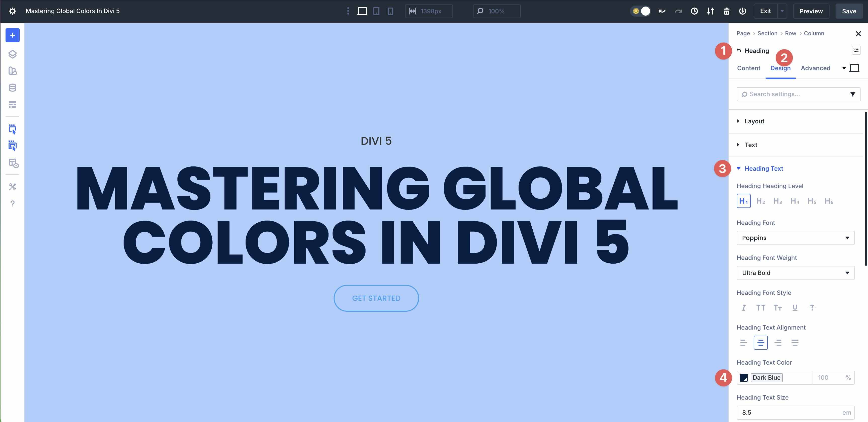Viewport: 868px width, 422px height.
Task: Switch to tablet preview mode
Action: (x=376, y=11)
